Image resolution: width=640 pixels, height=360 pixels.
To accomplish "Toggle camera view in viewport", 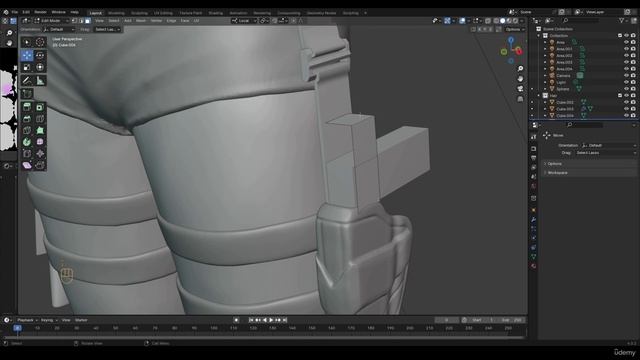I will click(520, 89).
